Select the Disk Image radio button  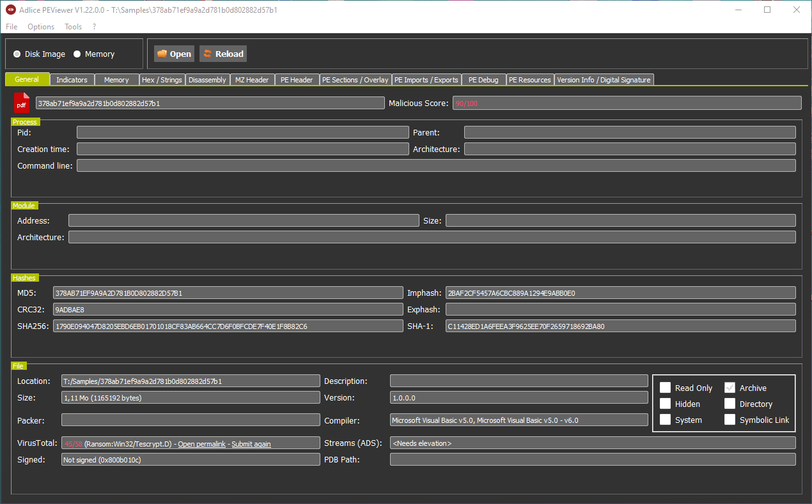click(x=17, y=54)
